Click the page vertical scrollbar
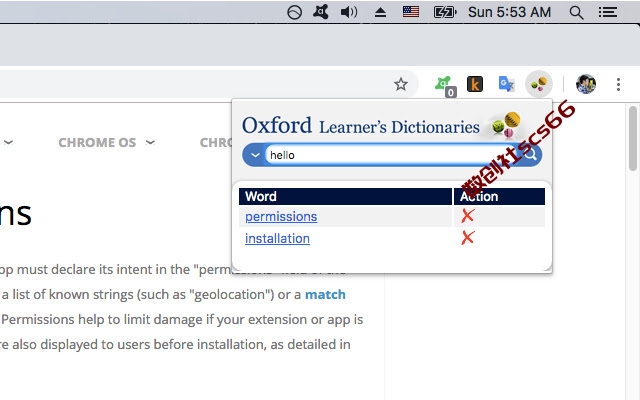Screen dimensions: 640x400 633,139
